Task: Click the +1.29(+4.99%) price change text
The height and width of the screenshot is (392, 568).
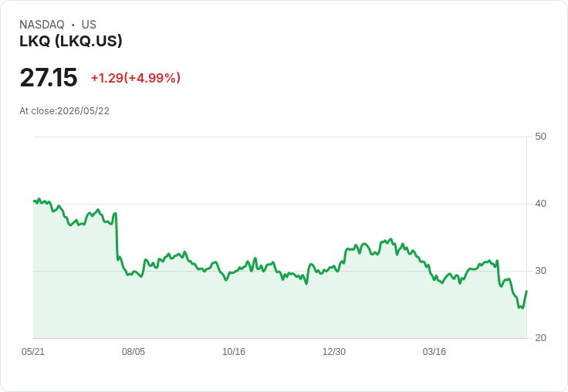Action: coord(136,78)
